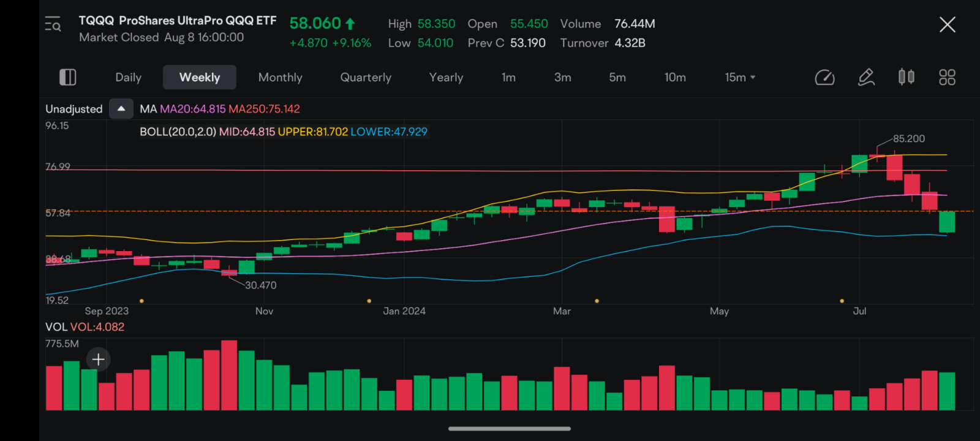This screenshot has width=980, height=441.
Task: Click the yellow event dot near Mar
Action: 597,301
